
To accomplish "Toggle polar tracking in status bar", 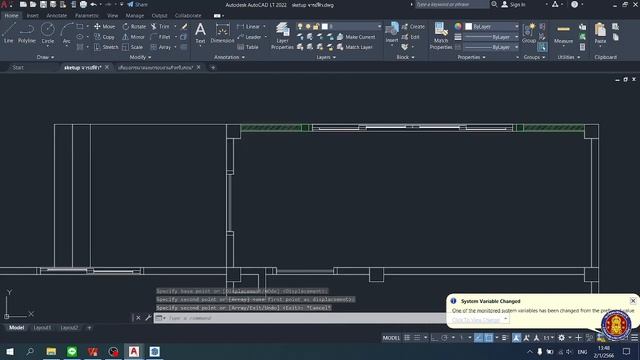I will coord(444,338).
